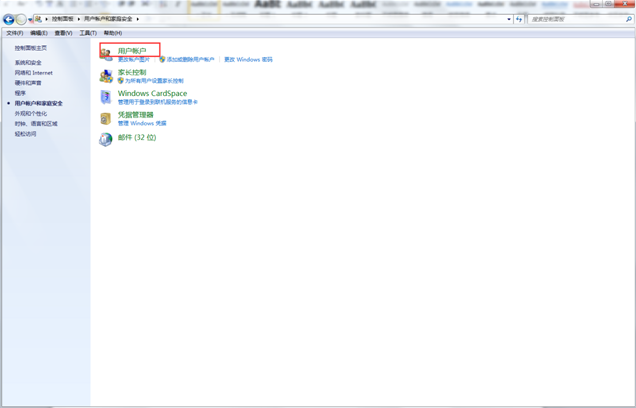This screenshot has width=636, height=408.
Task: Open the 帮助(H) menu
Action: click(x=112, y=33)
